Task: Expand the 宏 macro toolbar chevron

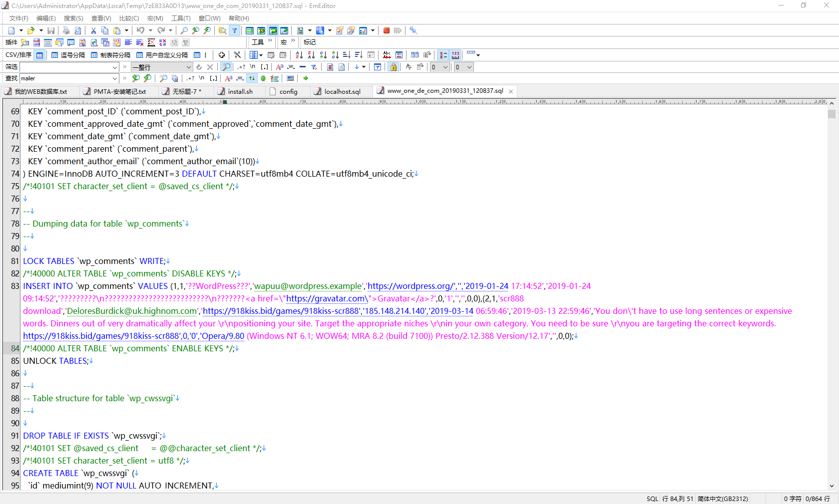Action: pos(293,41)
